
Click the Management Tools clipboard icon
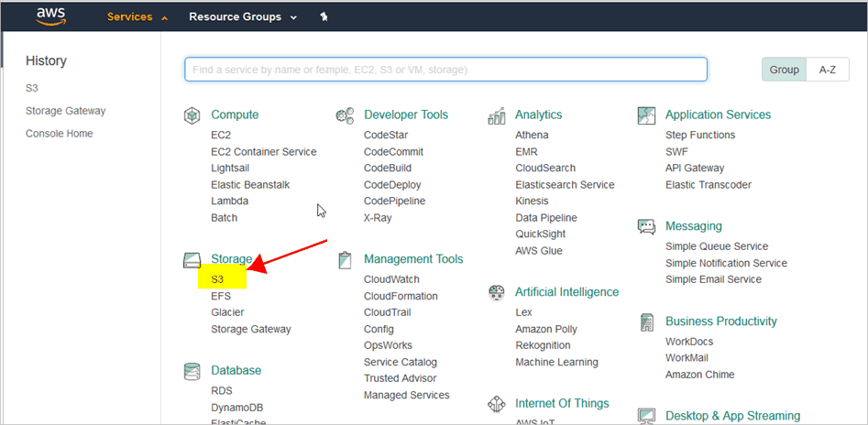click(345, 259)
